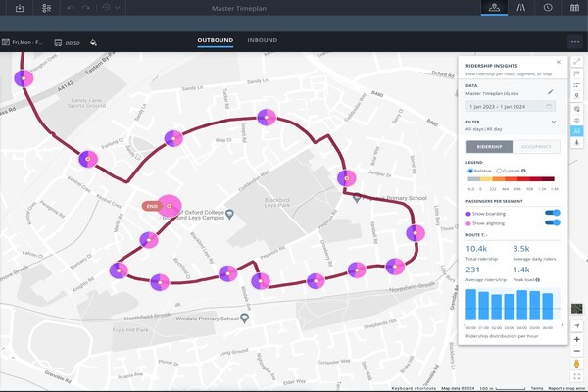Open the Fri,Mon service day selector

click(x=23, y=42)
